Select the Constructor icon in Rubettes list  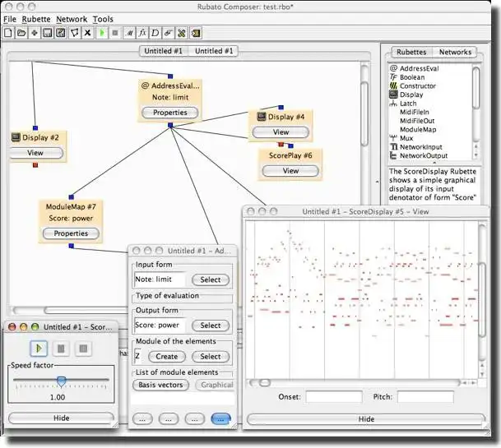(393, 85)
